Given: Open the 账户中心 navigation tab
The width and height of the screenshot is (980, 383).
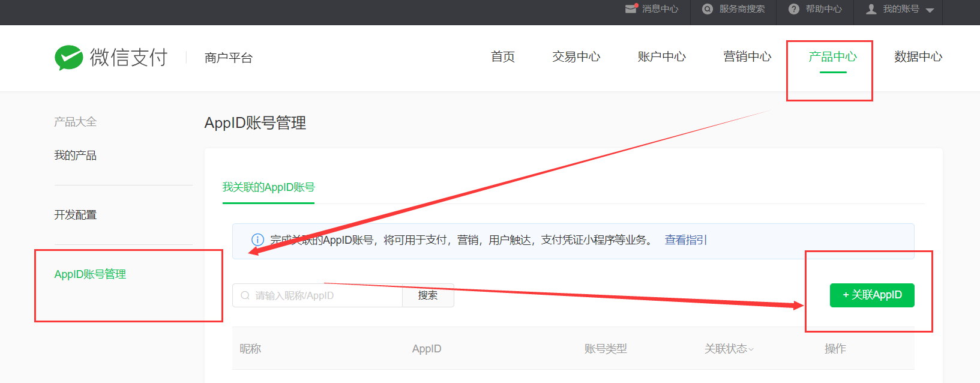Looking at the screenshot, I should tap(661, 56).
